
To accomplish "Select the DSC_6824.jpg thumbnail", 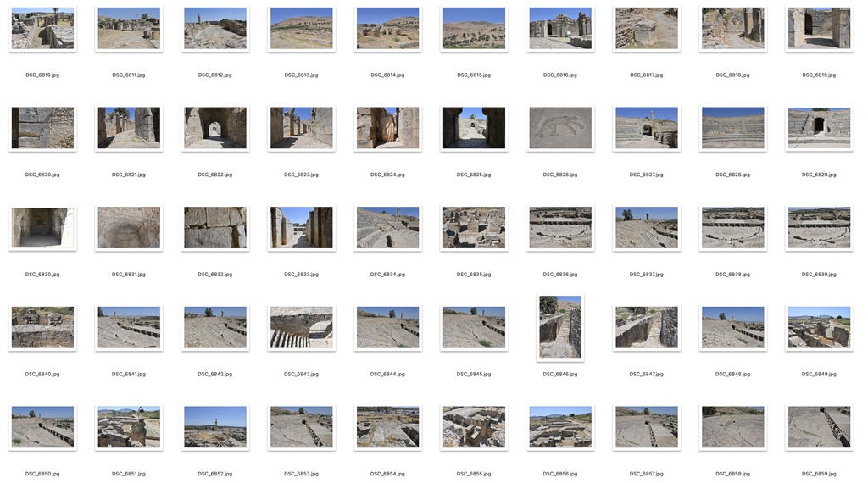I will point(388,128).
